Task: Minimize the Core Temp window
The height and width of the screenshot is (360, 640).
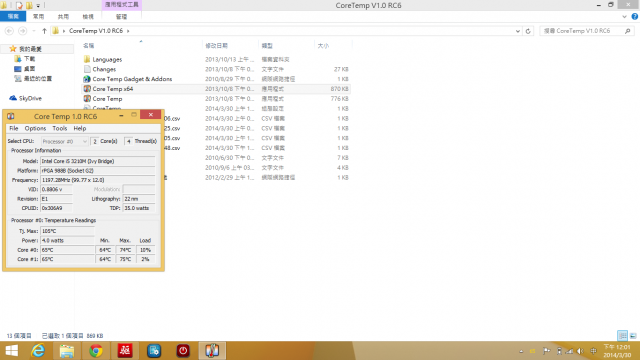Action: coord(121,116)
